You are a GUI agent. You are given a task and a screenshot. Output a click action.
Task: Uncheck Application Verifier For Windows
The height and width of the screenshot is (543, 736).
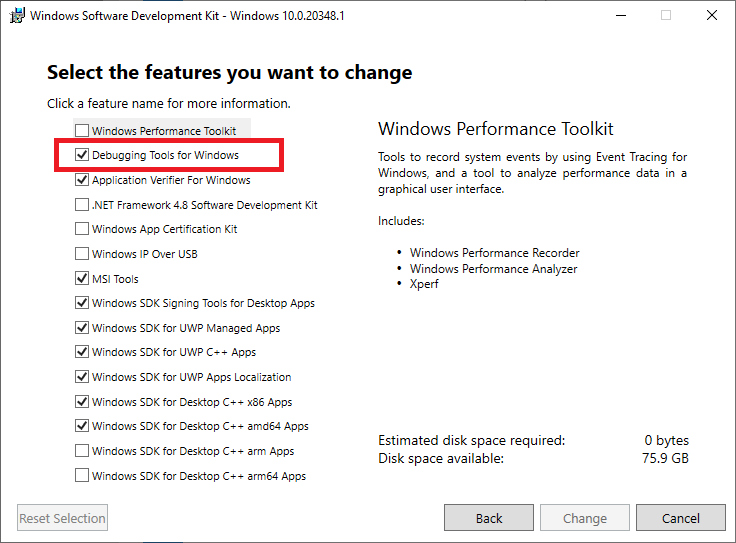click(82, 180)
